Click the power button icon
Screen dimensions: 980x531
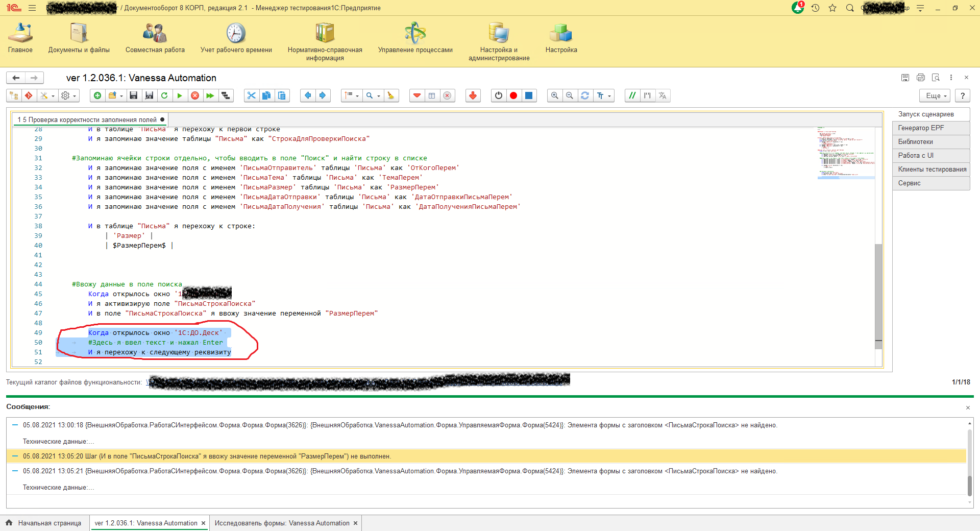point(499,95)
